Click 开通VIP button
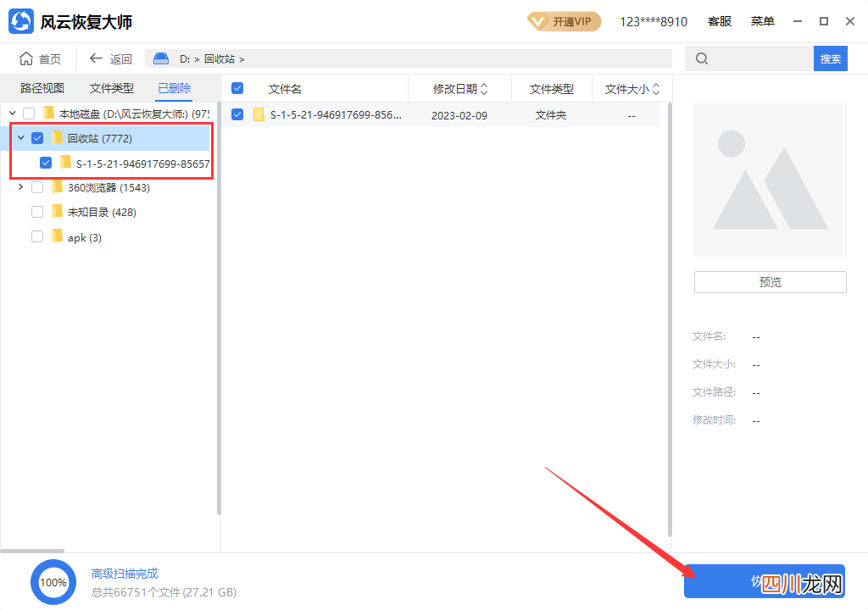 tap(564, 21)
